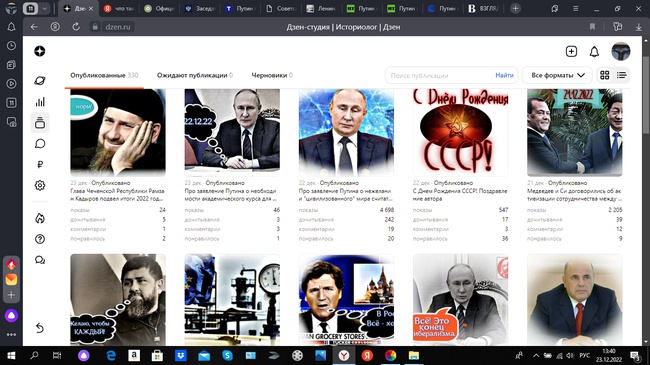Click the Dzen logo star icon
The image size is (650, 365).
40,51
